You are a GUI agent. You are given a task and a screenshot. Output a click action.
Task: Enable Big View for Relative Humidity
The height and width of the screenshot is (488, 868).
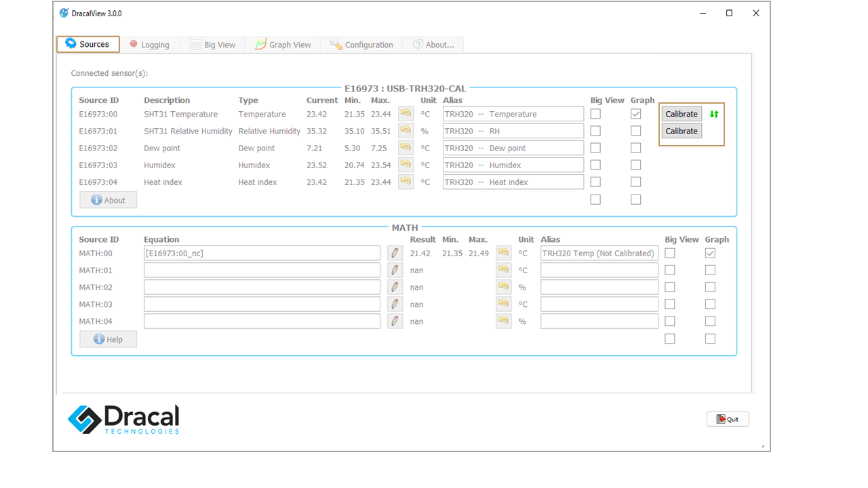coord(595,131)
